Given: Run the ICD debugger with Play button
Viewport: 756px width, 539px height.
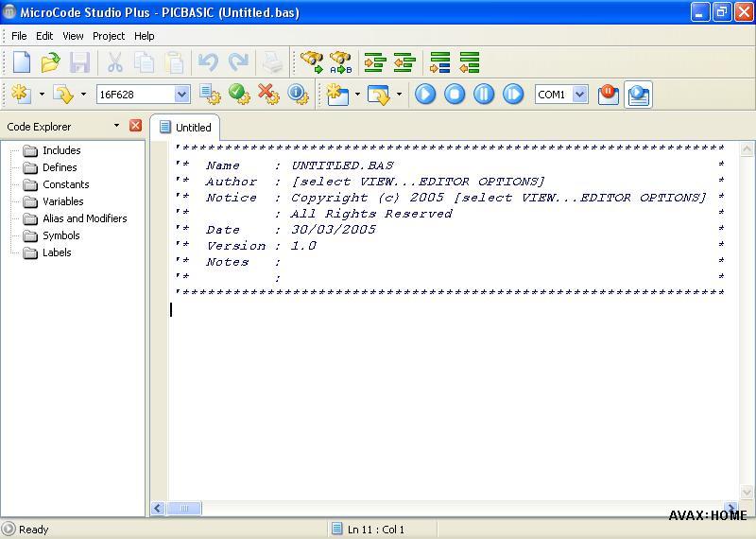Looking at the screenshot, I should [425, 94].
